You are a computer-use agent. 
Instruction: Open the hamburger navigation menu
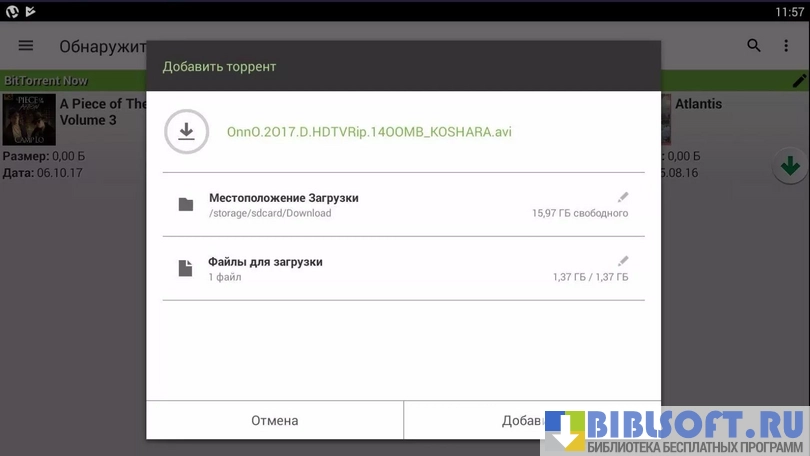point(26,46)
